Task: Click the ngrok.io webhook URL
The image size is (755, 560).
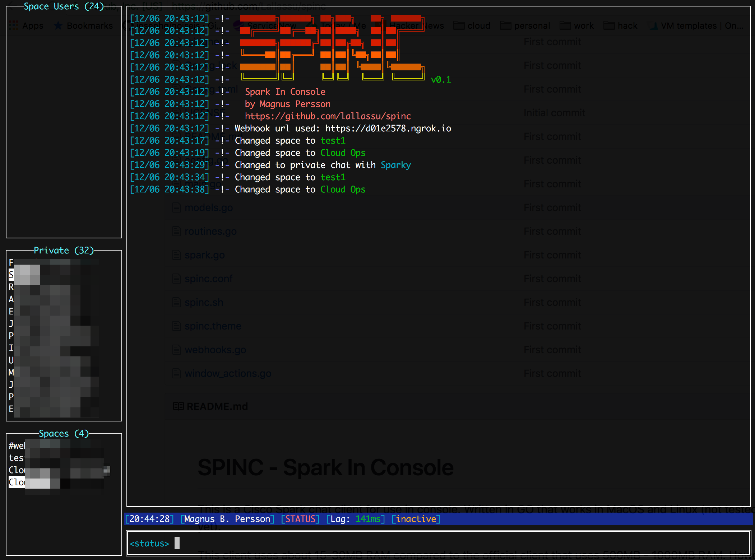Action: pyautogui.click(x=388, y=129)
